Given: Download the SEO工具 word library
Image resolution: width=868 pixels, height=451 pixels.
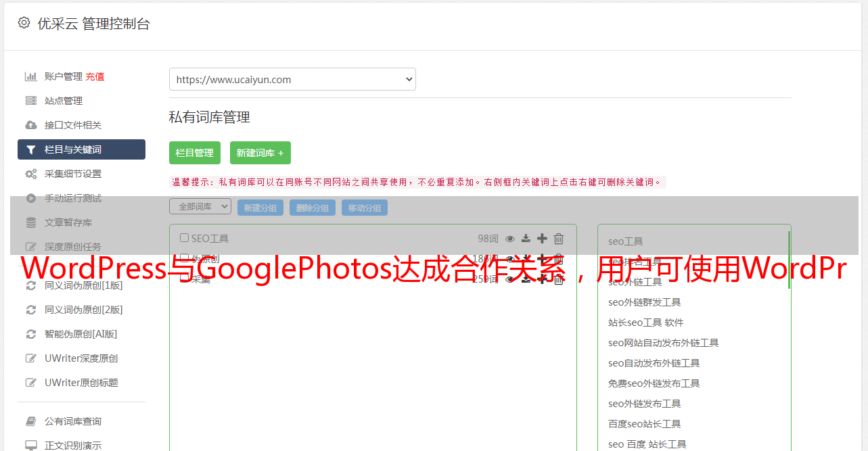Looking at the screenshot, I should (526, 239).
